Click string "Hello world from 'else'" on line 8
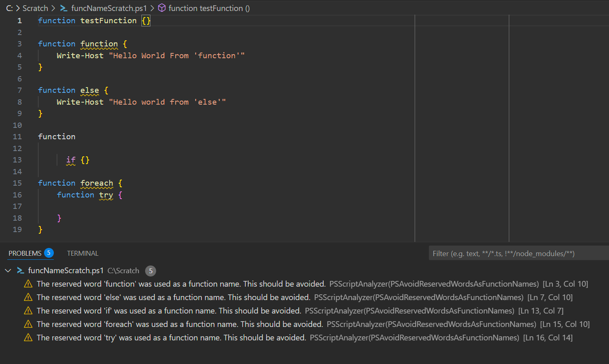 167,102
